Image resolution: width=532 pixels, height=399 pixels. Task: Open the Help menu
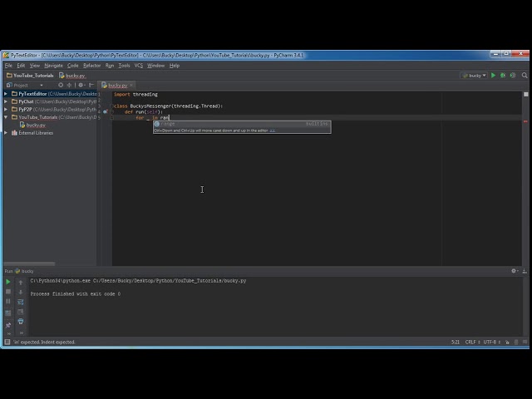(x=175, y=66)
